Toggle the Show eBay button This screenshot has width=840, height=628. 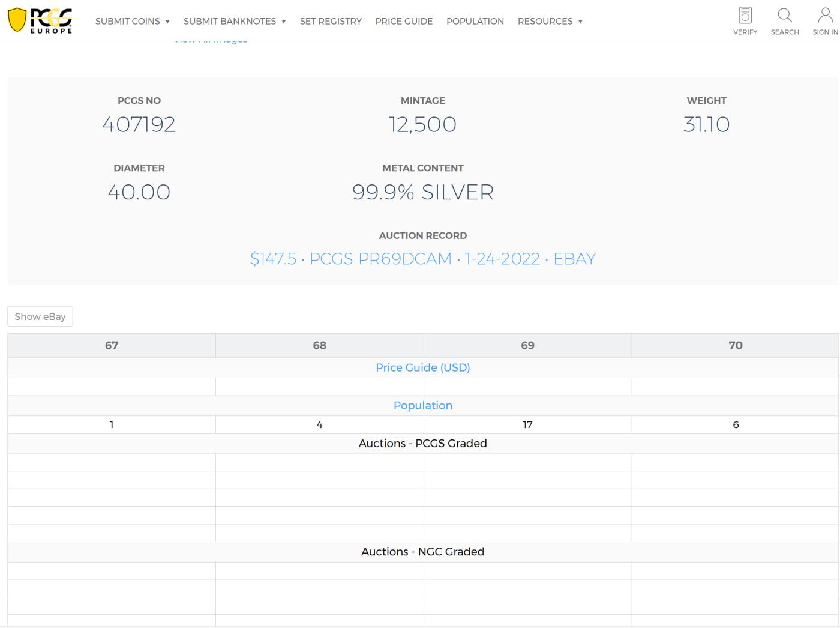[x=40, y=316]
